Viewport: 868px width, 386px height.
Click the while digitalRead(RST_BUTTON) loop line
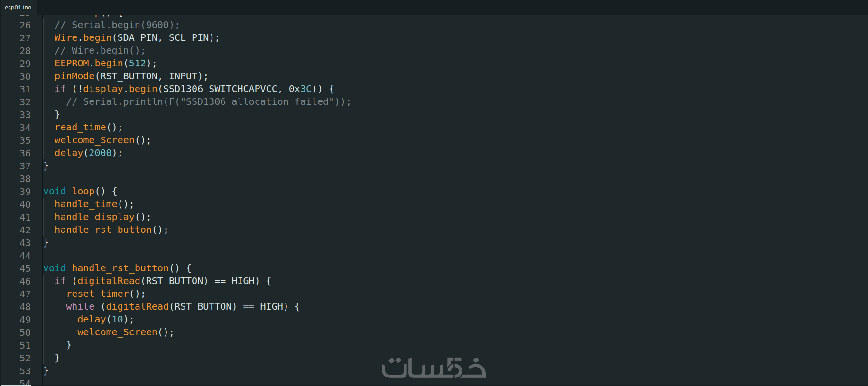click(x=182, y=307)
